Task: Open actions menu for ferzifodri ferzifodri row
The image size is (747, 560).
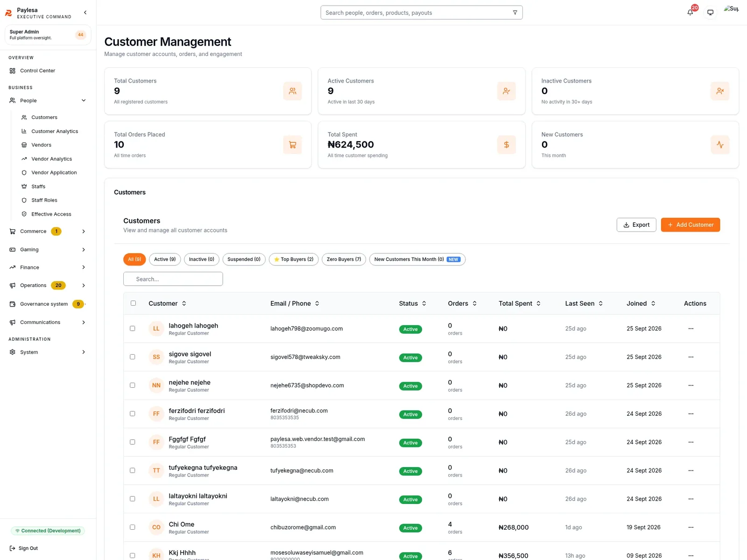Action: 691,414
